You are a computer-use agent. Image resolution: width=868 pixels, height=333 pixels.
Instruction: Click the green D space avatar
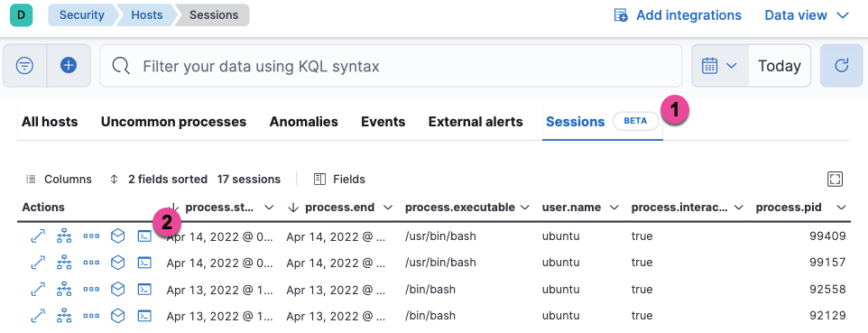point(21,15)
